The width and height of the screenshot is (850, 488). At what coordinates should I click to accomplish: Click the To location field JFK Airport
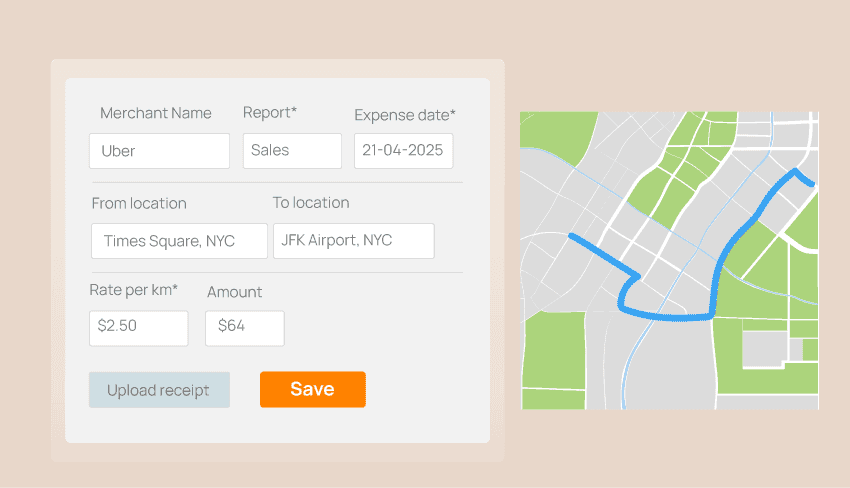(353, 241)
